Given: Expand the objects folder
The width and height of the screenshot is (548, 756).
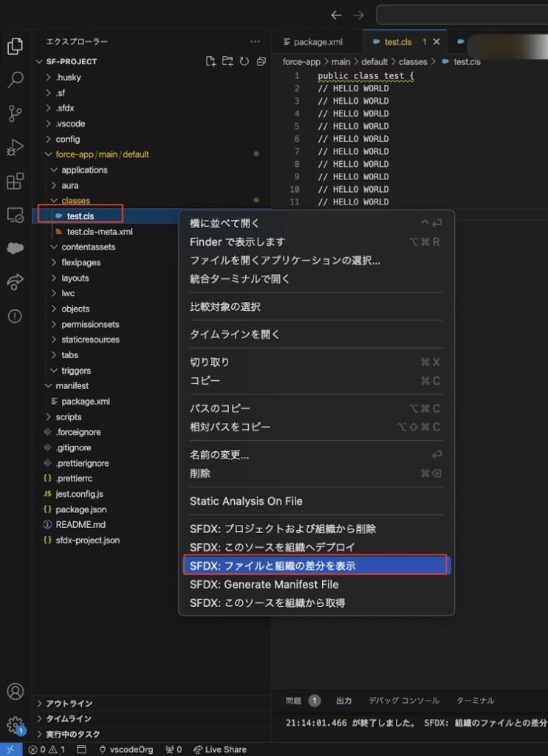Looking at the screenshot, I should [75, 309].
